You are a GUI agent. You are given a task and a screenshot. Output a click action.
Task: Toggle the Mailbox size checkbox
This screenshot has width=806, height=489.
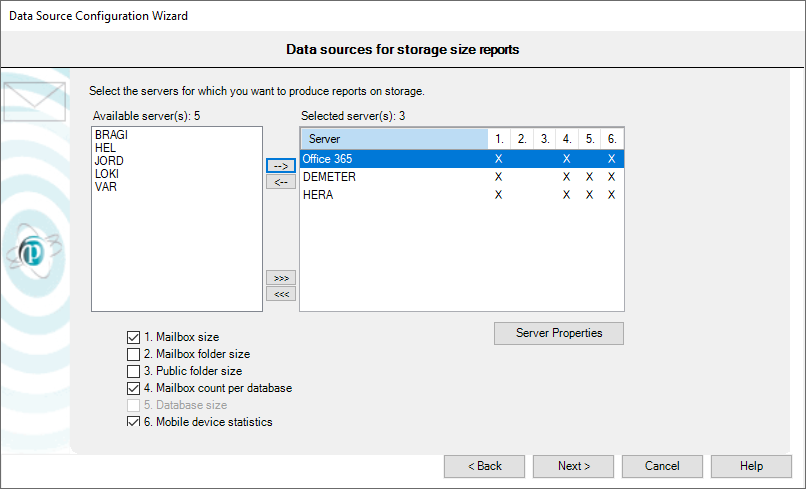pos(134,337)
